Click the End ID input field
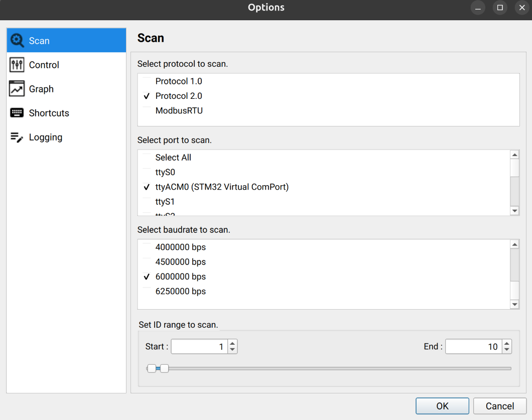 [473, 347]
